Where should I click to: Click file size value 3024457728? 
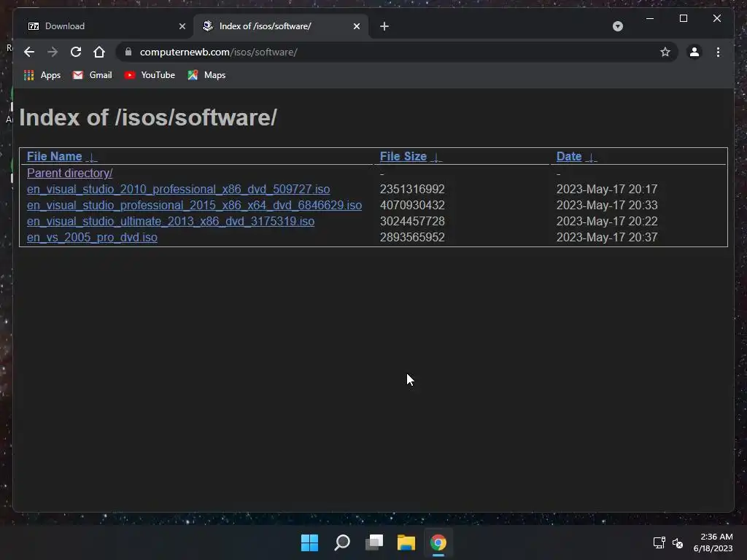coord(412,222)
